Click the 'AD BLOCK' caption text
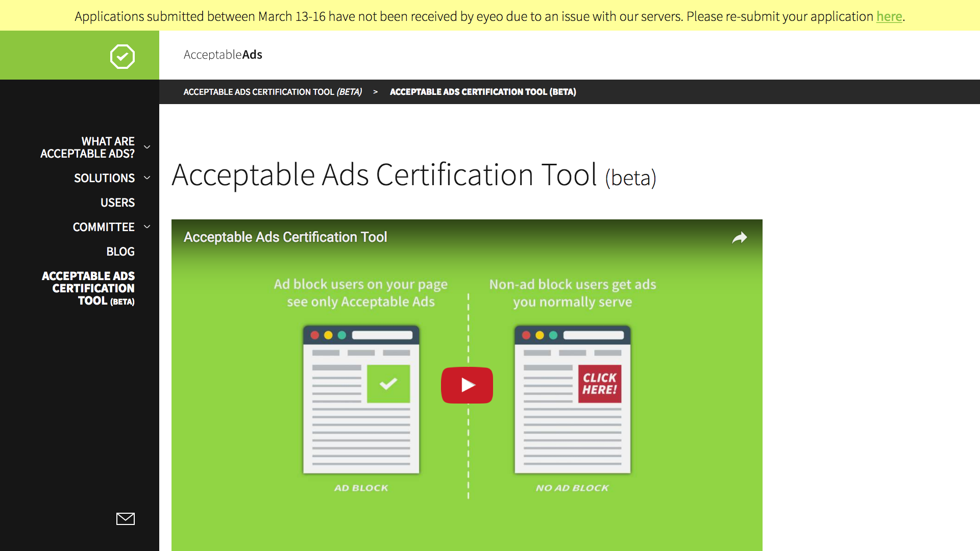Image resolution: width=980 pixels, height=551 pixels. pyautogui.click(x=361, y=488)
